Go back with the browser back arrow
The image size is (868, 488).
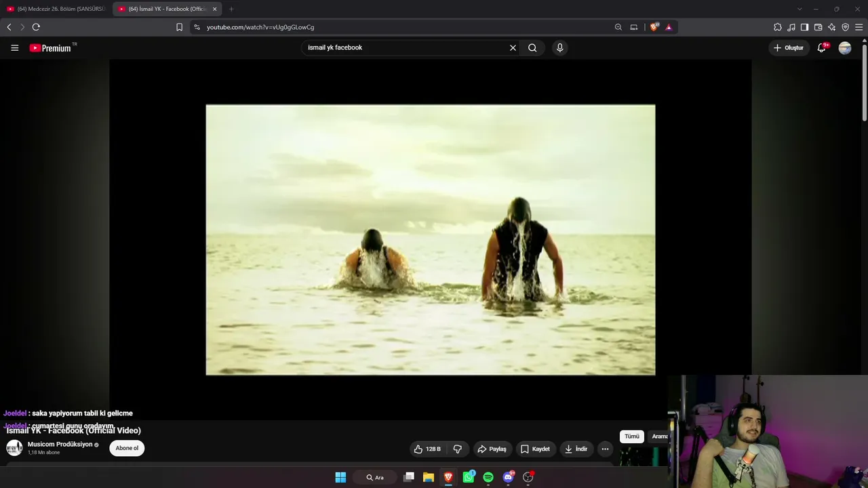click(9, 27)
